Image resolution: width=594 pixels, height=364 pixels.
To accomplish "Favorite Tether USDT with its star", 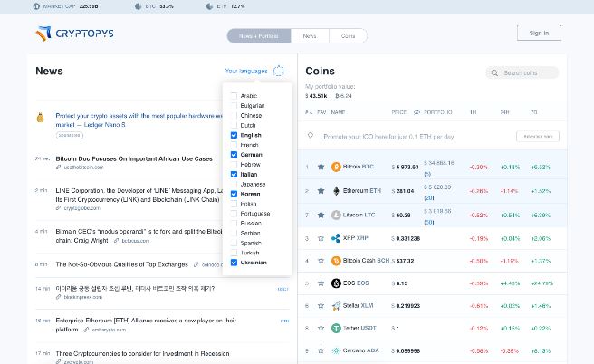I will pyautogui.click(x=321, y=328).
